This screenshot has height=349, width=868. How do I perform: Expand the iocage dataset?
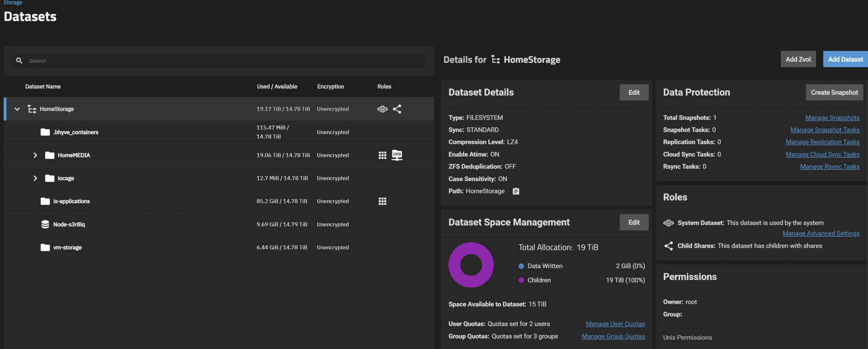coord(35,178)
